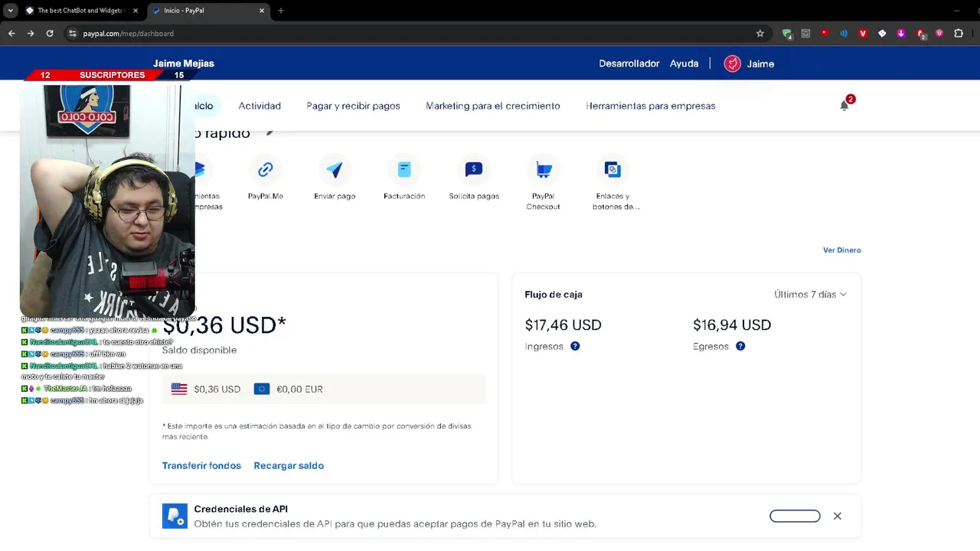Close The best ChatBot and Widgets tab
The image size is (980, 551).
pyautogui.click(x=136, y=11)
